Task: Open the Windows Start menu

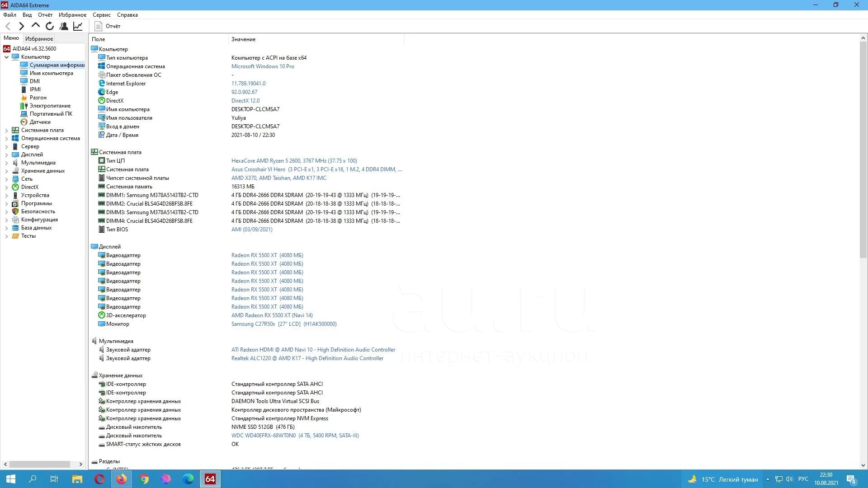Action: [11, 479]
